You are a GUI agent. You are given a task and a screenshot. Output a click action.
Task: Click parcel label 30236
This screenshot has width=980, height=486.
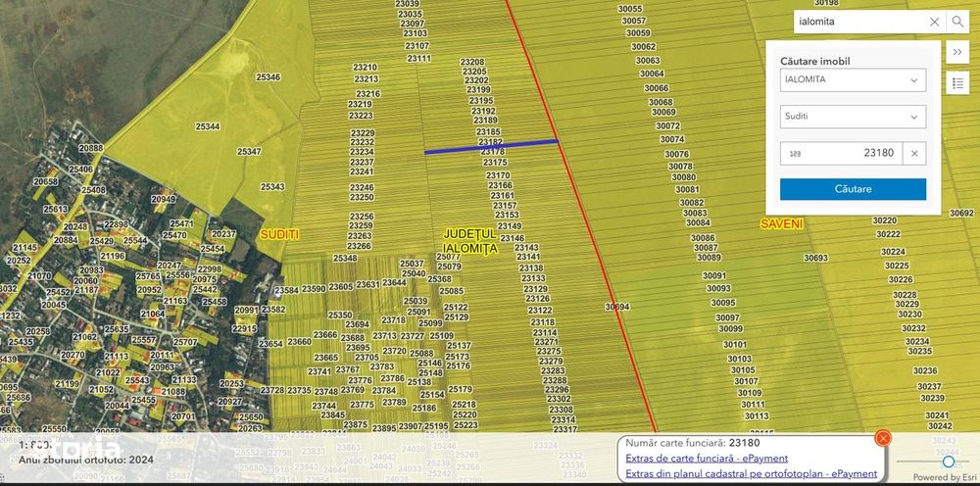pyautogui.click(x=925, y=371)
